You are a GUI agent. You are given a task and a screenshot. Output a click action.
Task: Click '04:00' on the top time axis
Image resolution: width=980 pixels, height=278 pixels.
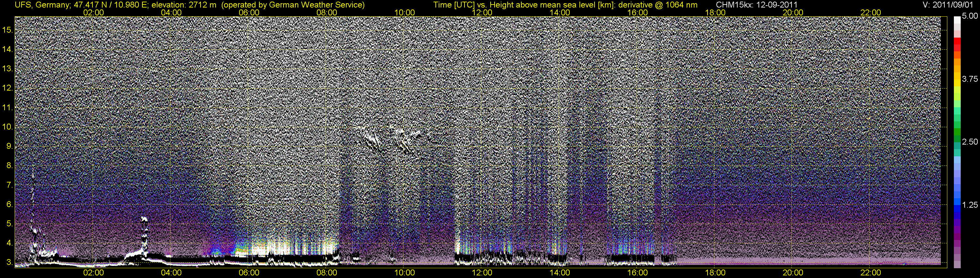(x=171, y=12)
